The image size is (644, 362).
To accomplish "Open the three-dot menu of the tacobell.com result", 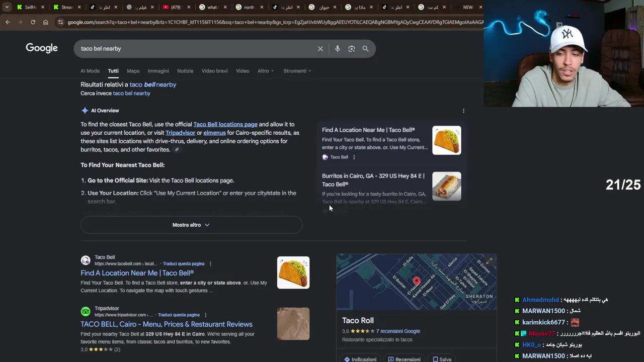I will 210,264.
